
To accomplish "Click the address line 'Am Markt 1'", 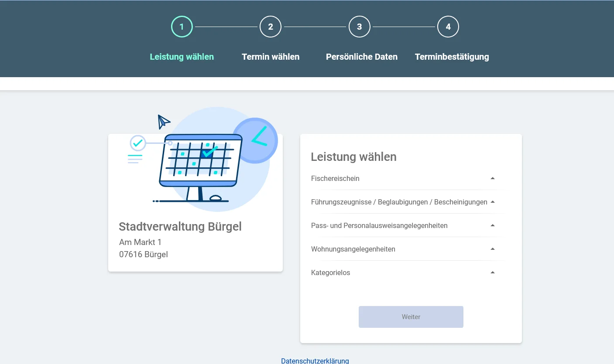I will point(141,242).
